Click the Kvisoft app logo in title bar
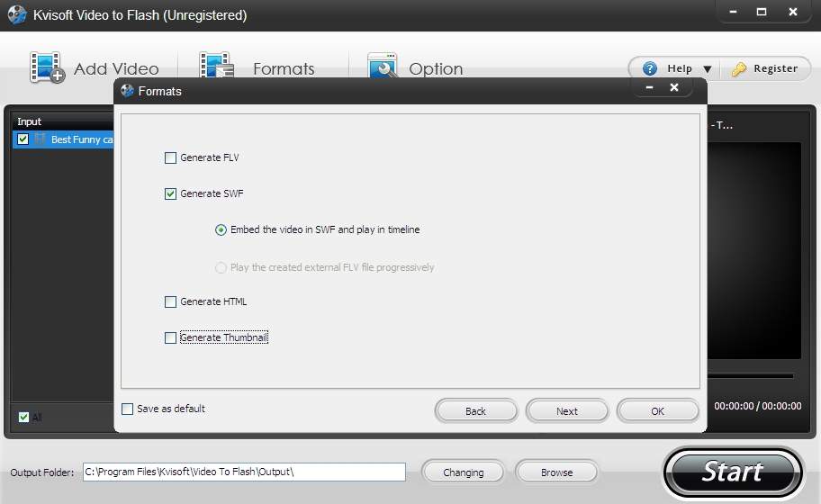This screenshot has width=821, height=504. click(16, 14)
